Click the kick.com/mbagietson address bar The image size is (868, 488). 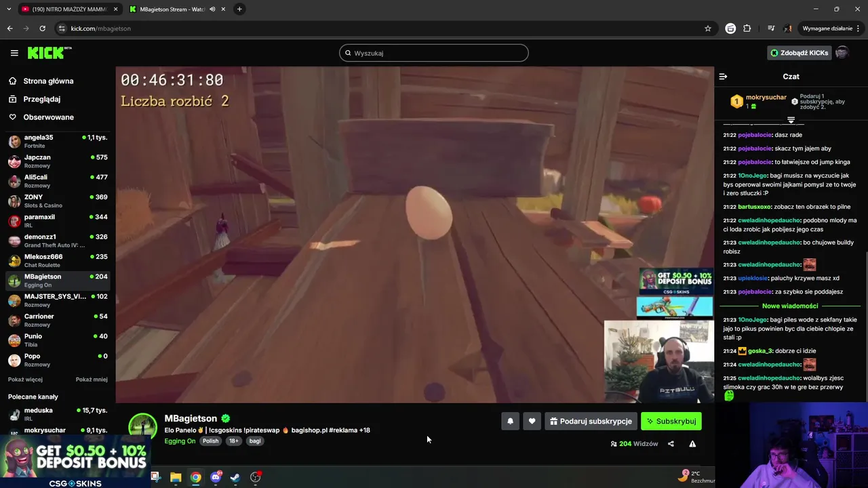coord(380,28)
